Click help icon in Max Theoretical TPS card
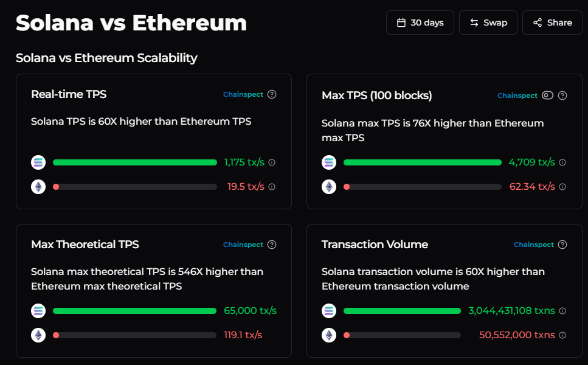This screenshot has height=365, width=588. click(272, 245)
